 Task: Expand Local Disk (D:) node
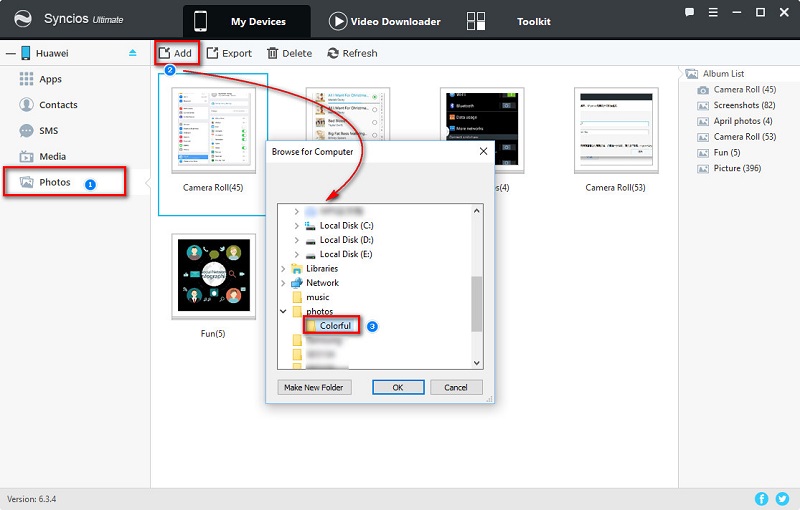click(x=296, y=240)
